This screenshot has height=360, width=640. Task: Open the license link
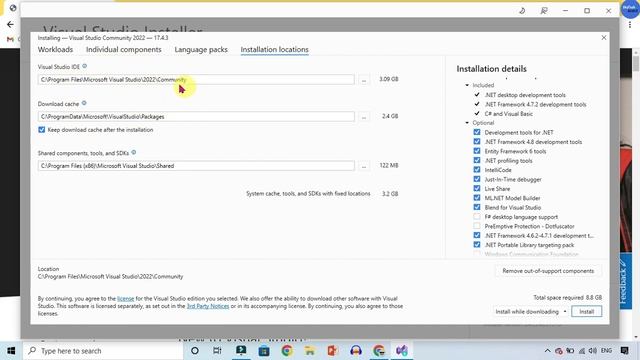click(x=125, y=299)
